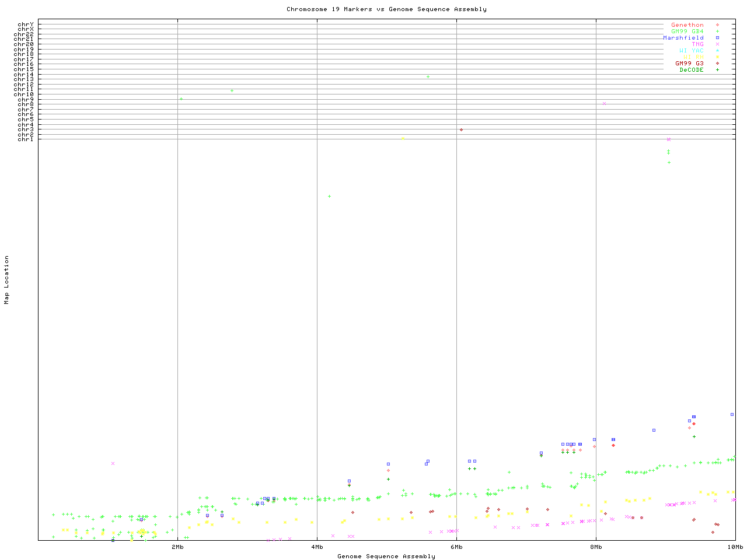The image size is (747, 560).
Task: Click the chrY y-axis label
Action: point(26,24)
